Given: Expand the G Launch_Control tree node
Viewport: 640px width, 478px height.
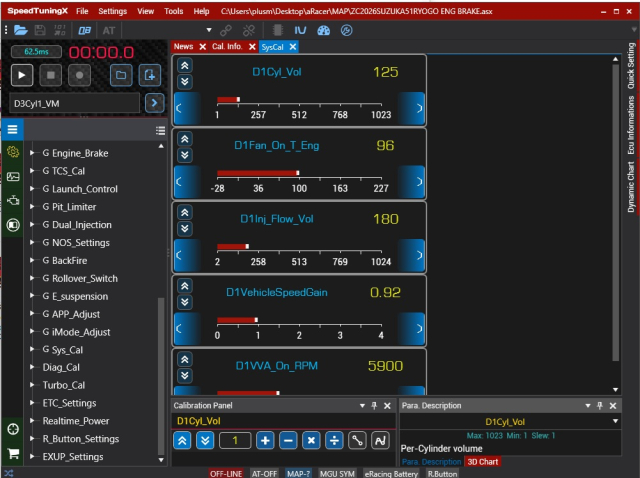Looking at the screenshot, I should pyautogui.click(x=32, y=189).
